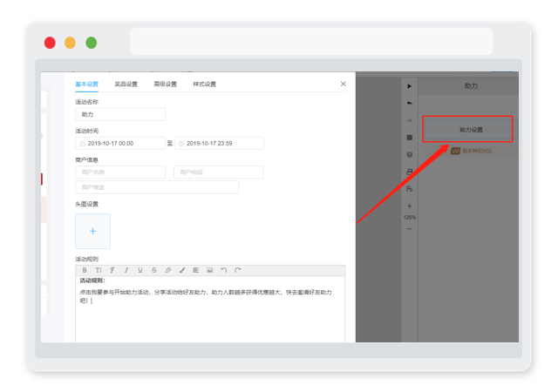
Task: Click the hexagon cube icon in side toolbar
Action: [409, 154]
